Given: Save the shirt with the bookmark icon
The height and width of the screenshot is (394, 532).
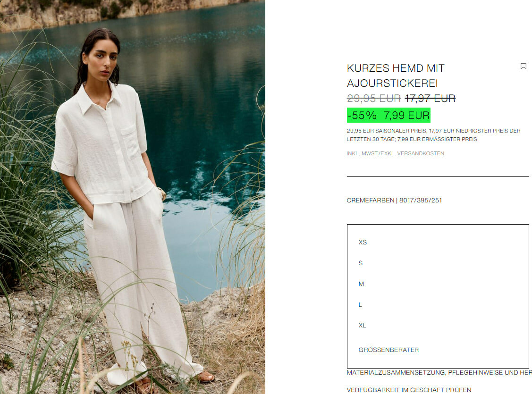Looking at the screenshot, I should [x=523, y=66].
